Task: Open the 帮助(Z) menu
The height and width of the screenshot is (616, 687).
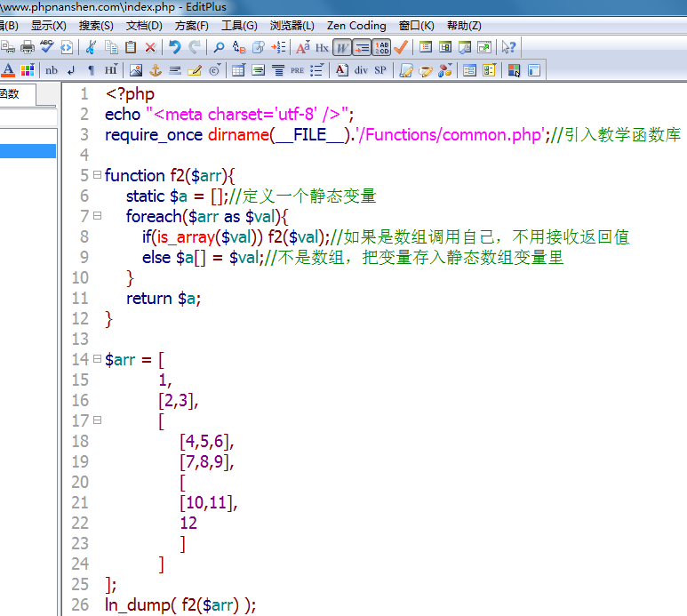Action: pos(464,26)
